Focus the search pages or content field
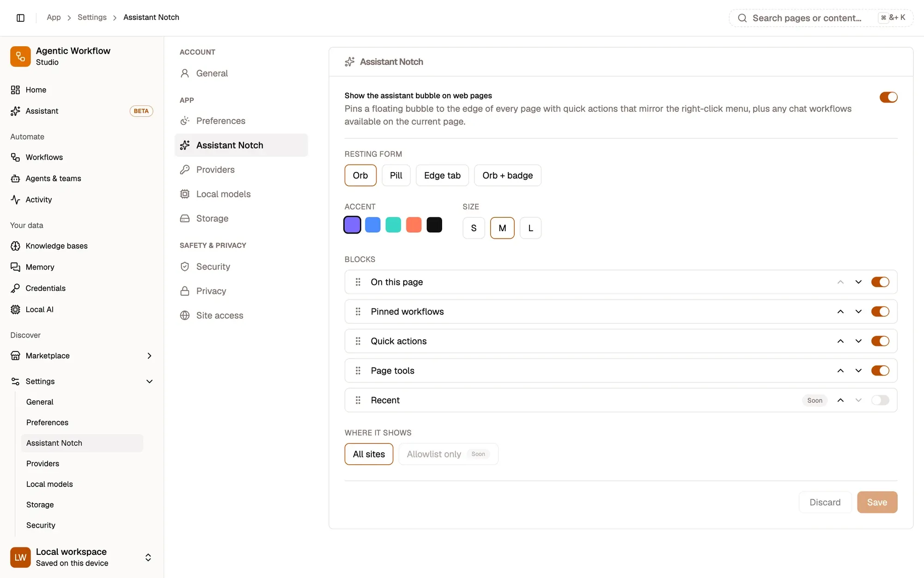The height and width of the screenshot is (578, 924). click(x=821, y=18)
